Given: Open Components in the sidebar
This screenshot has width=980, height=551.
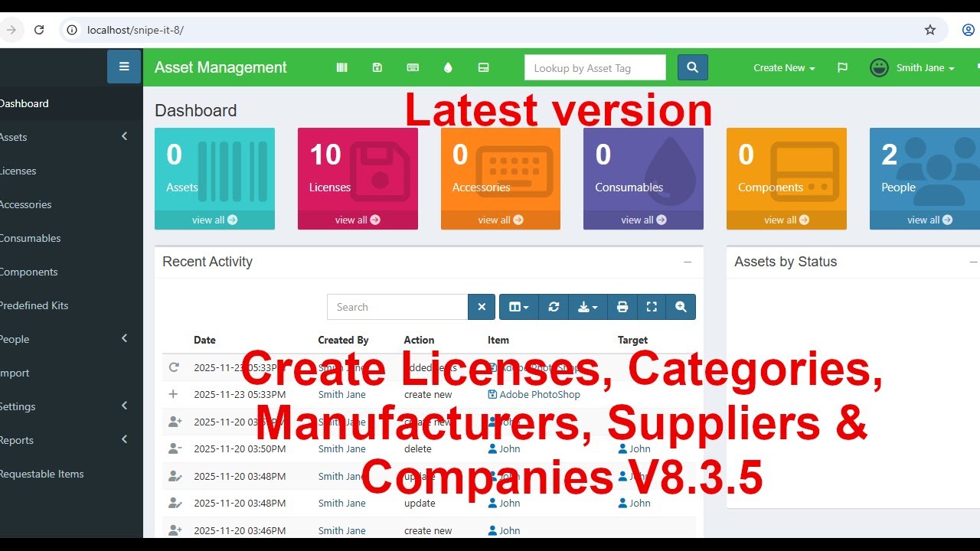Looking at the screenshot, I should pyautogui.click(x=71, y=272).
